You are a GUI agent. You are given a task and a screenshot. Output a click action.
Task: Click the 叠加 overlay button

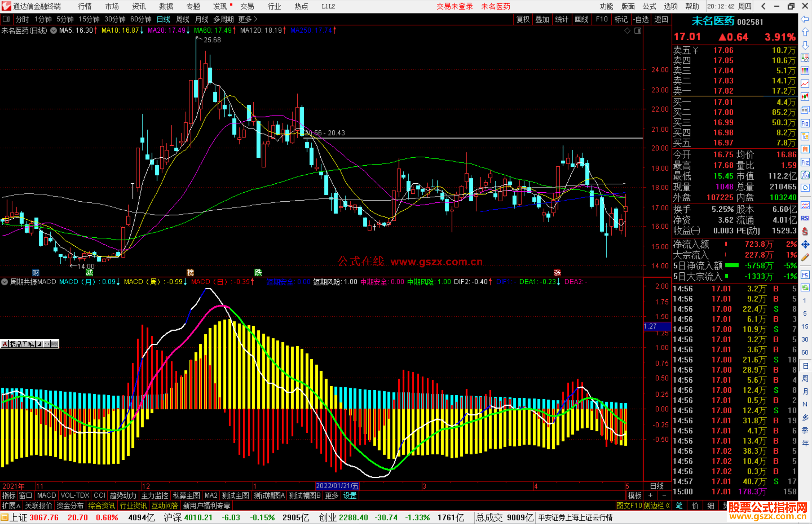click(x=542, y=19)
